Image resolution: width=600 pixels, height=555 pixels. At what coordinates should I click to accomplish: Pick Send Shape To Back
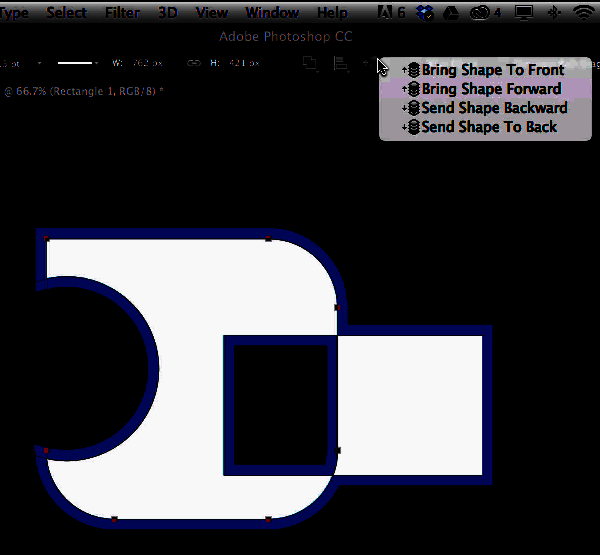(x=488, y=127)
